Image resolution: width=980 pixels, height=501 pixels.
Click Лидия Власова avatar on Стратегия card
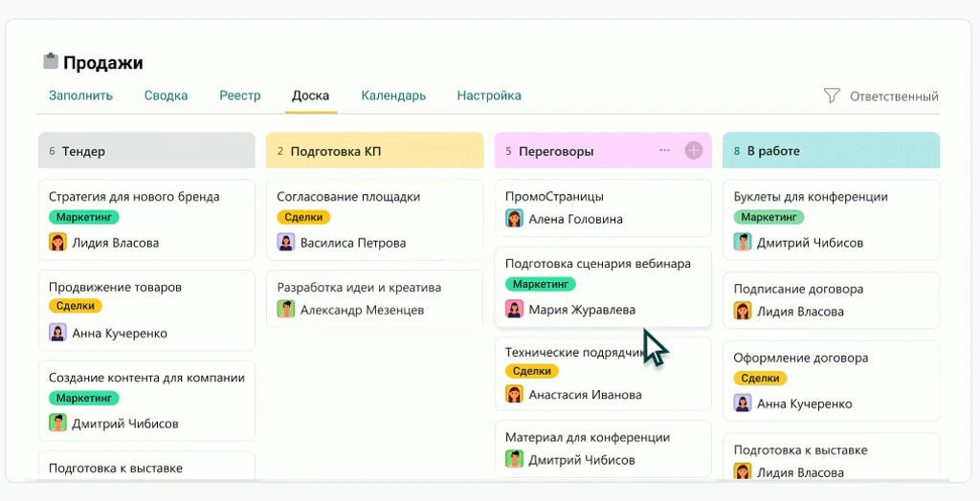57,243
